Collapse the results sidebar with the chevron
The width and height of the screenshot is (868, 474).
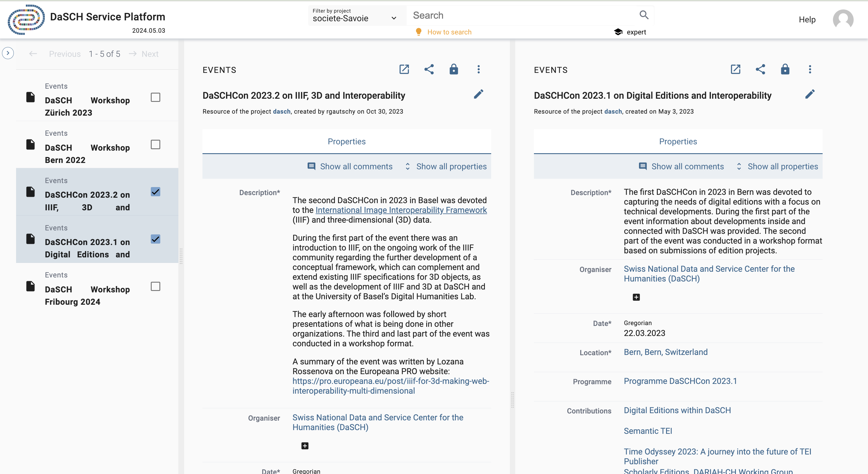point(8,53)
